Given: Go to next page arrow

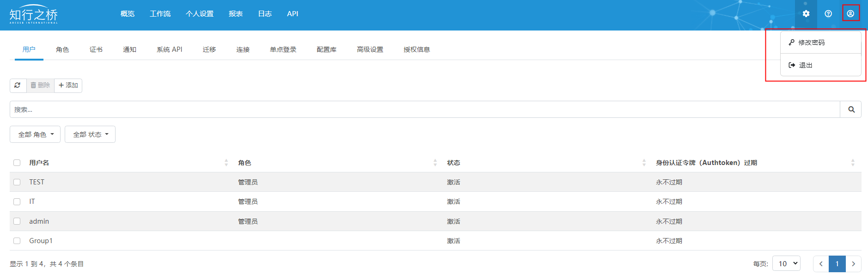Looking at the screenshot, I should [853, 263].
